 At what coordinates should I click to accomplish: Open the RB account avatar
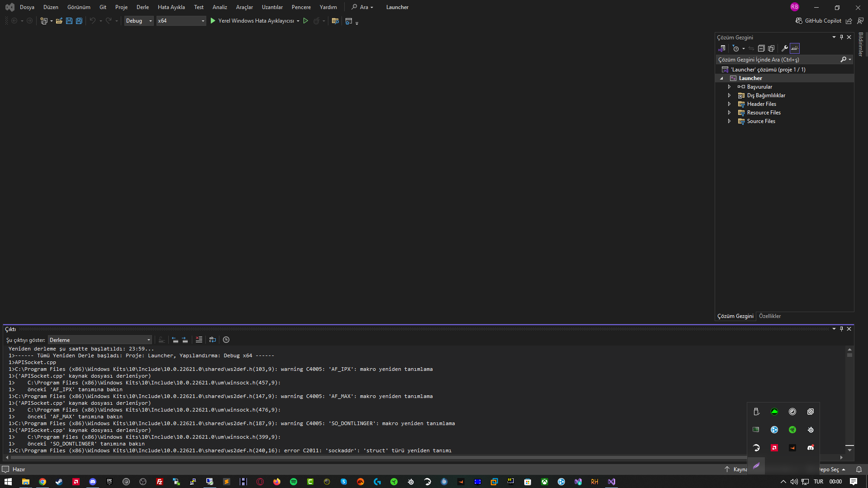point(795,7)
